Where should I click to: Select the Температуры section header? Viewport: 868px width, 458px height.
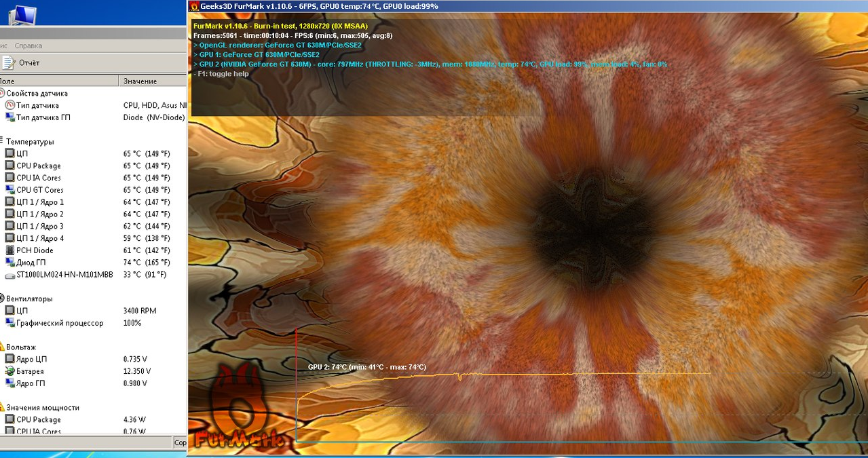(x=29, y=142)
